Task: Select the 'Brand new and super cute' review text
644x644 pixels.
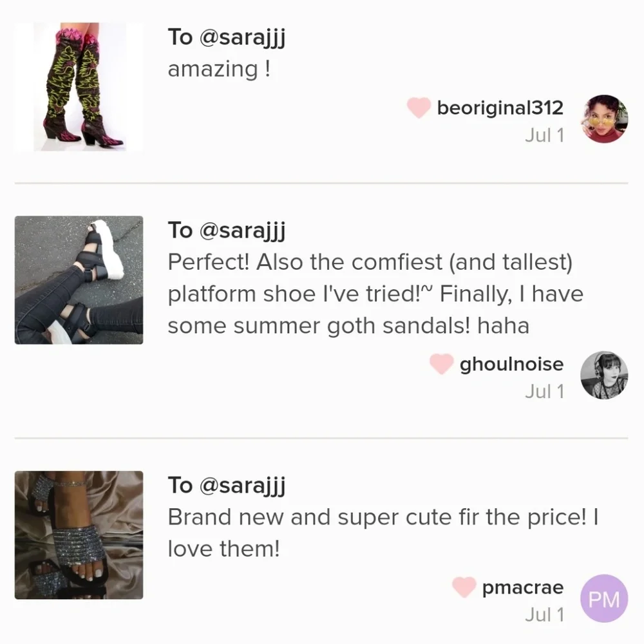Action: (383, 533)
